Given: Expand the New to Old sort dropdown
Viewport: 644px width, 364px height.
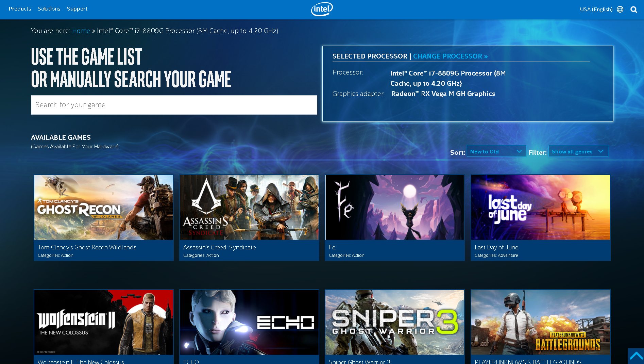Looking at the screenshot, I should [x=496, y=151].
